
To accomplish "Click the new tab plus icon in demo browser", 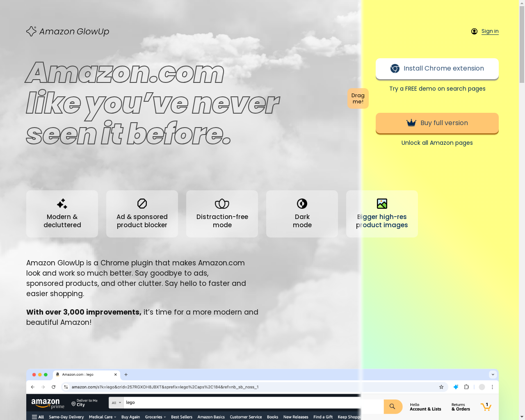I will [126, 374].
